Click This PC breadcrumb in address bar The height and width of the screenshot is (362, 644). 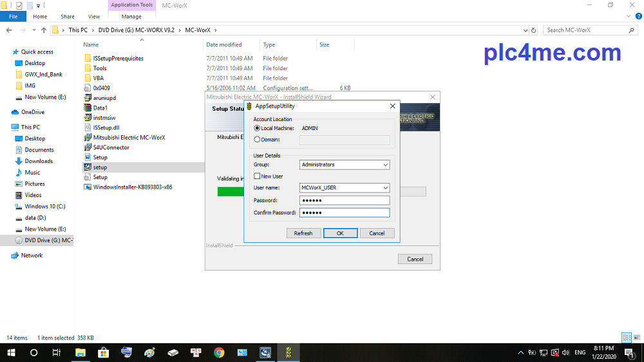point(78,30)
